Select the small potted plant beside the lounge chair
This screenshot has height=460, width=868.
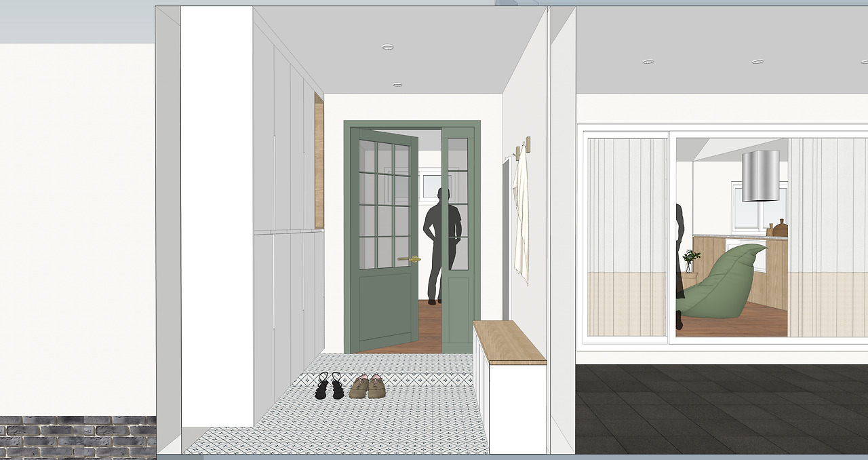click(x=691, y=261)
